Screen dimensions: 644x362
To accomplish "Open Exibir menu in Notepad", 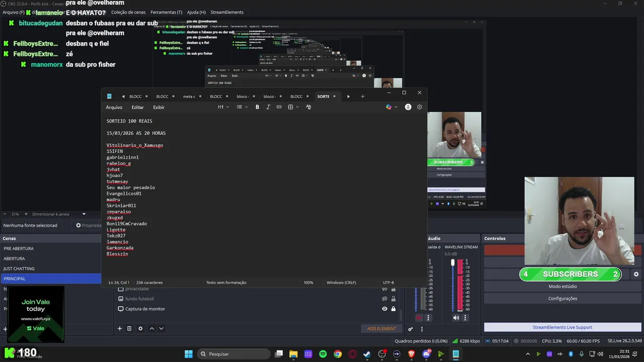I will [159, 107].
